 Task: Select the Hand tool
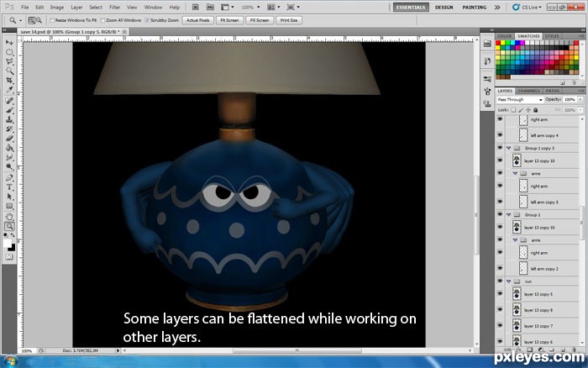[9, 217]
